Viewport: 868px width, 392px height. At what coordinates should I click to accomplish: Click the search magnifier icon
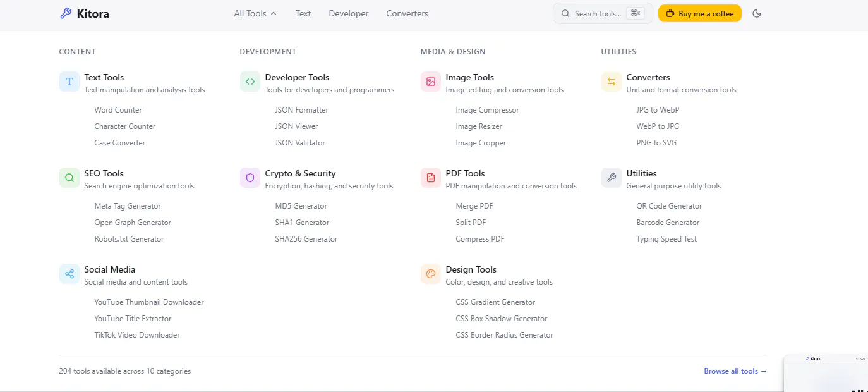(x=566, y=13)
